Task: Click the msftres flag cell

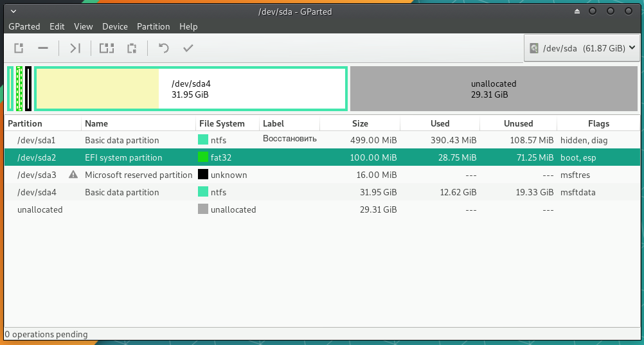Action: point(575,175)
